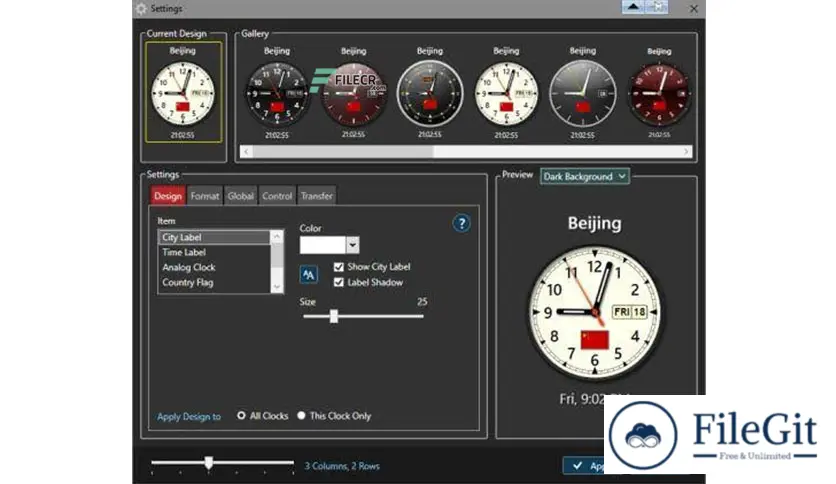Open the Global tab
The height and width of the screenshot is (484, 836).
click(x=241, y=196)
